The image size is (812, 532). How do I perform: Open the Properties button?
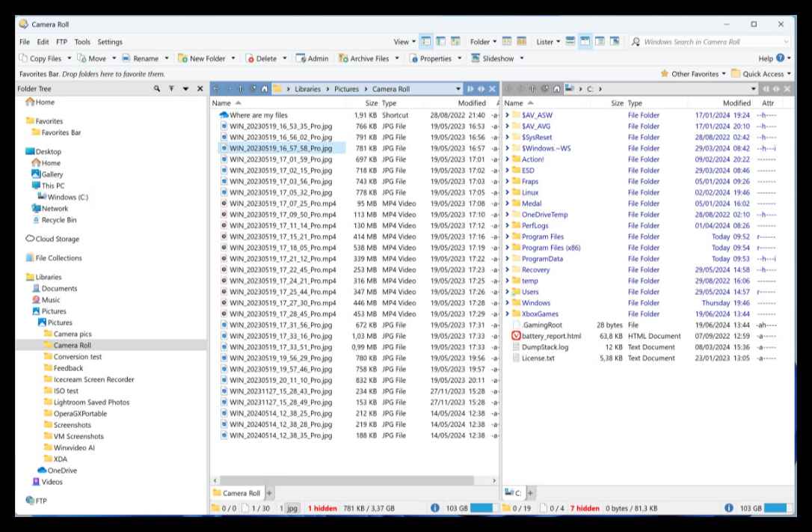point(431,58)
